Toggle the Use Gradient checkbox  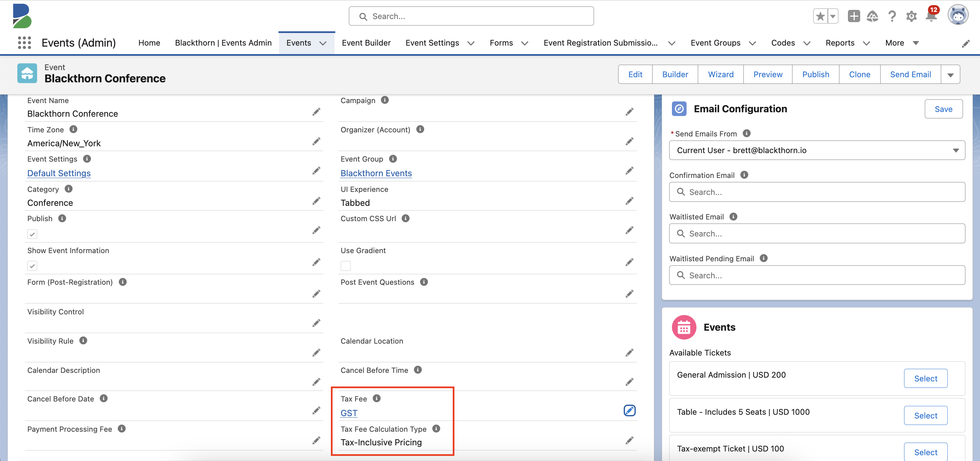(x=346, y=265)
